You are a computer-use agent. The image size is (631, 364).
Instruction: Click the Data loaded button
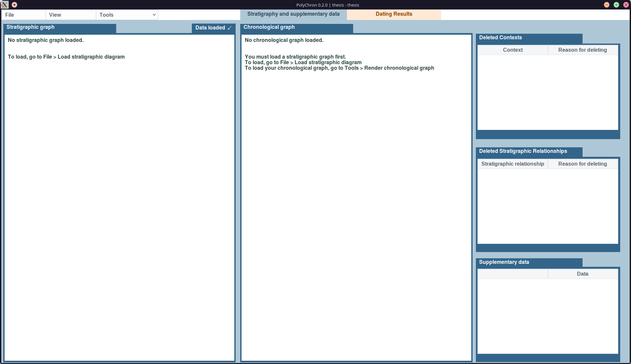[213, 28]
